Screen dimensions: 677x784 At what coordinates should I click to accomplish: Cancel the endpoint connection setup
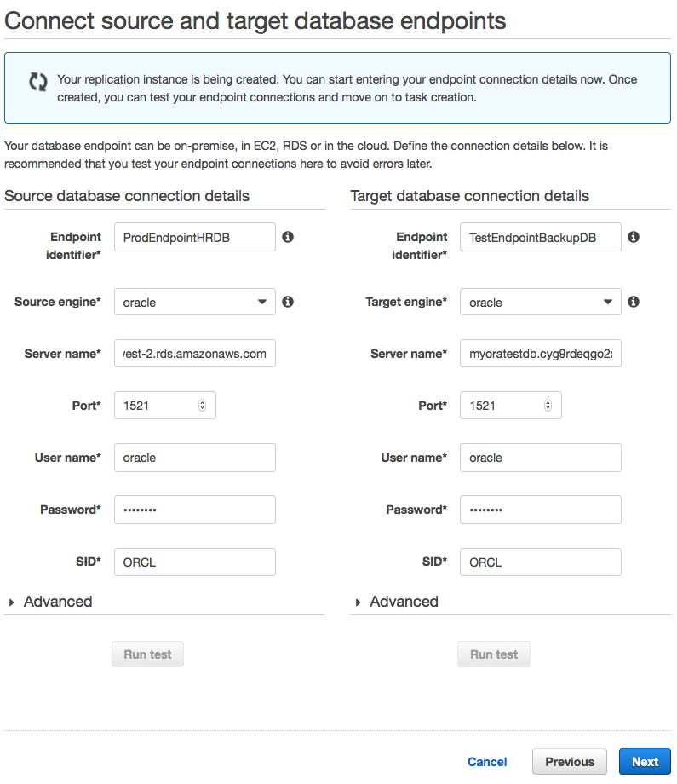pos(487,762)
